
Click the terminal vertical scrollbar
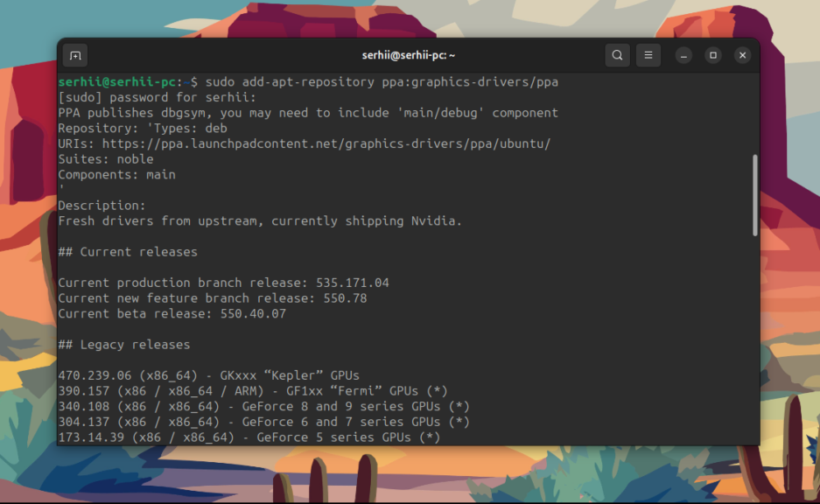click(x=754, y=195)
